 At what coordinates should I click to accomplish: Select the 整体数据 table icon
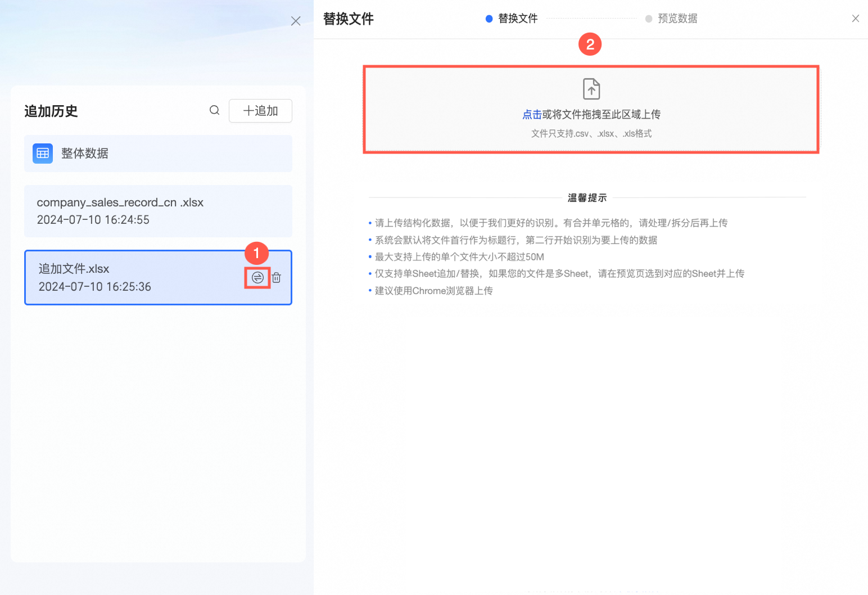pyautogui.click(x=43, y=153)
